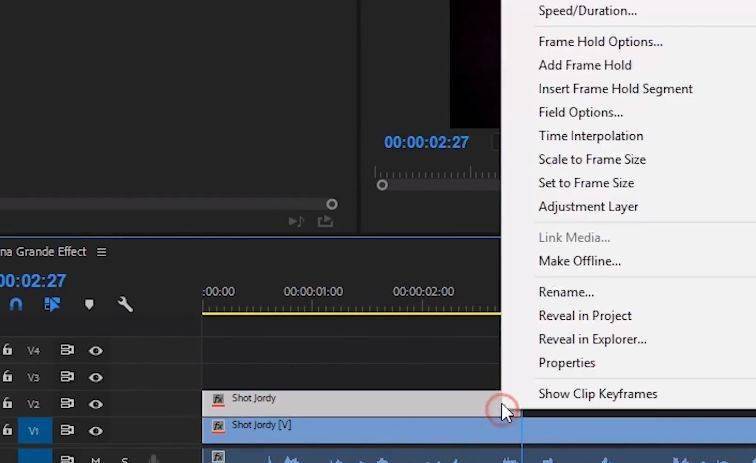Select Show Clip Keyframes entry

598,394
